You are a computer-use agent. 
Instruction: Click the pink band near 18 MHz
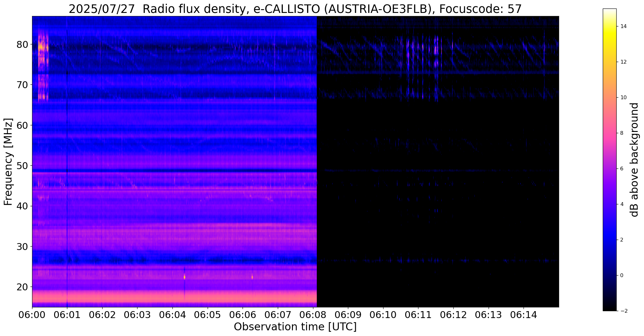click(174, 297)
